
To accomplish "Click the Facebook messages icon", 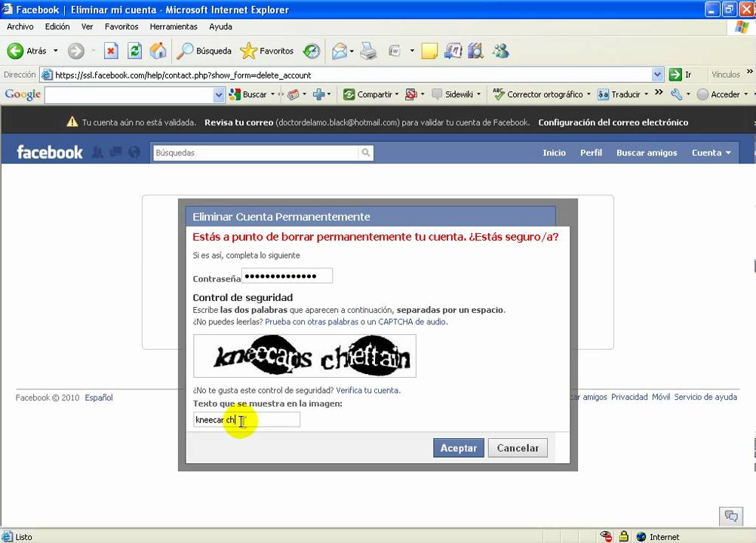I will tap(115, 152).
